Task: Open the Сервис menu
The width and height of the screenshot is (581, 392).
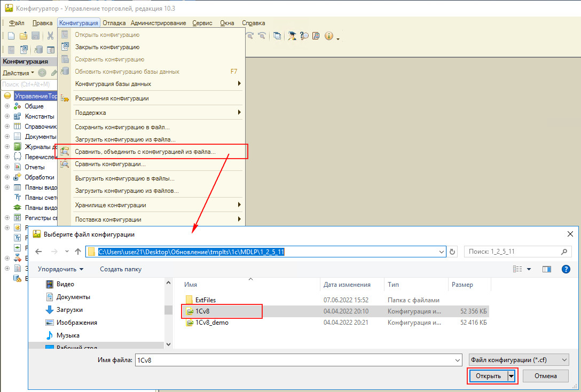Action: coord(202,23)
